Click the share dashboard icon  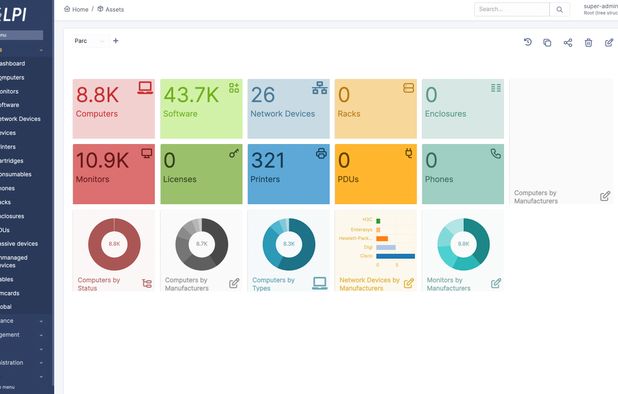(568, 43)
